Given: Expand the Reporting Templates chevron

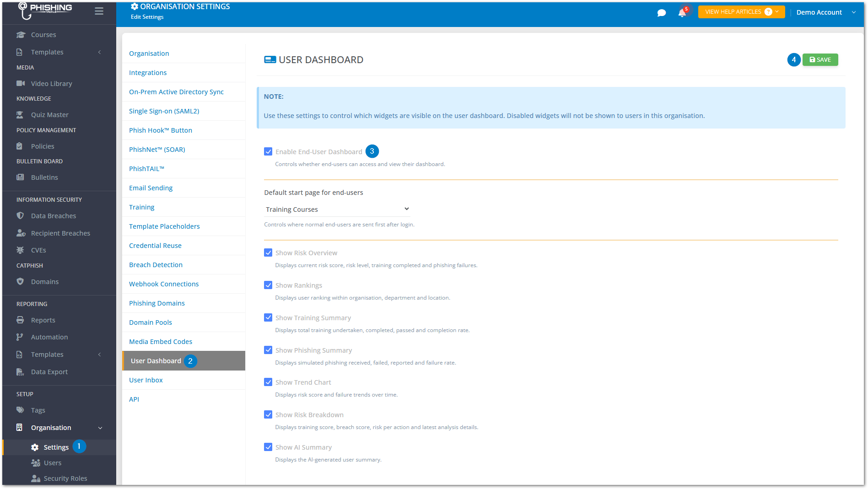Looking at the screenshot, I should 99,355.
